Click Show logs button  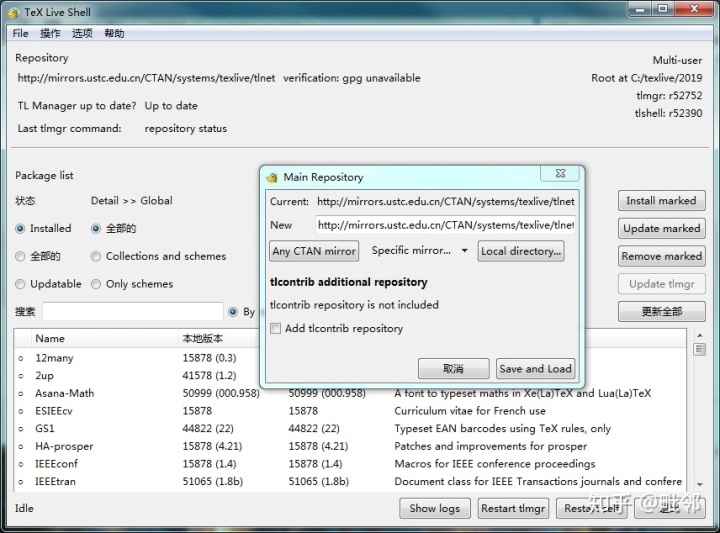pos(434,508)
